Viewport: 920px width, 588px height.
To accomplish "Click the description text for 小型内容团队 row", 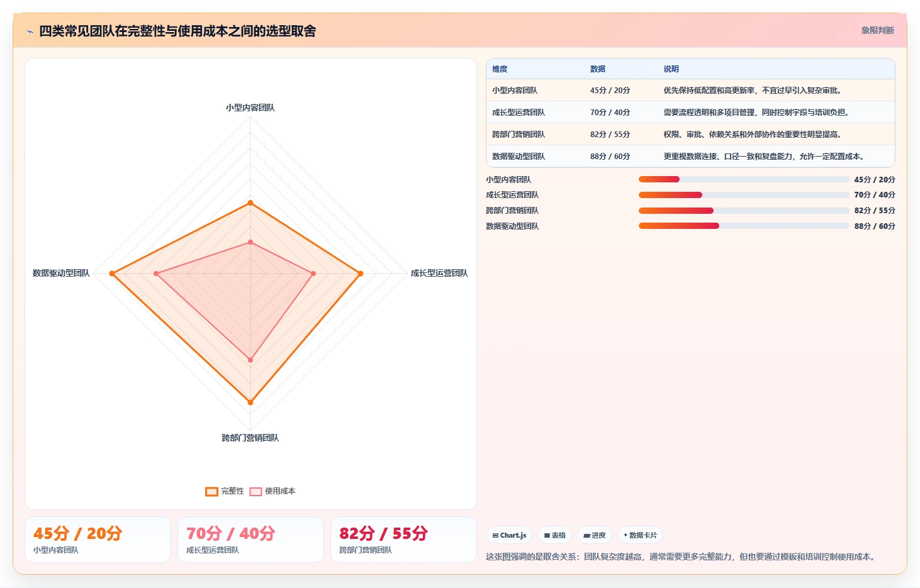I will point(753,91).
